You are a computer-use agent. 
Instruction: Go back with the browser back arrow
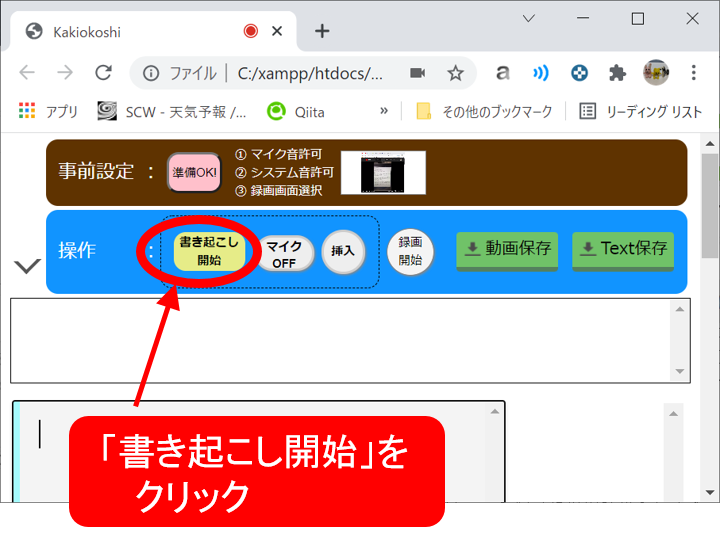coord(27,73)
